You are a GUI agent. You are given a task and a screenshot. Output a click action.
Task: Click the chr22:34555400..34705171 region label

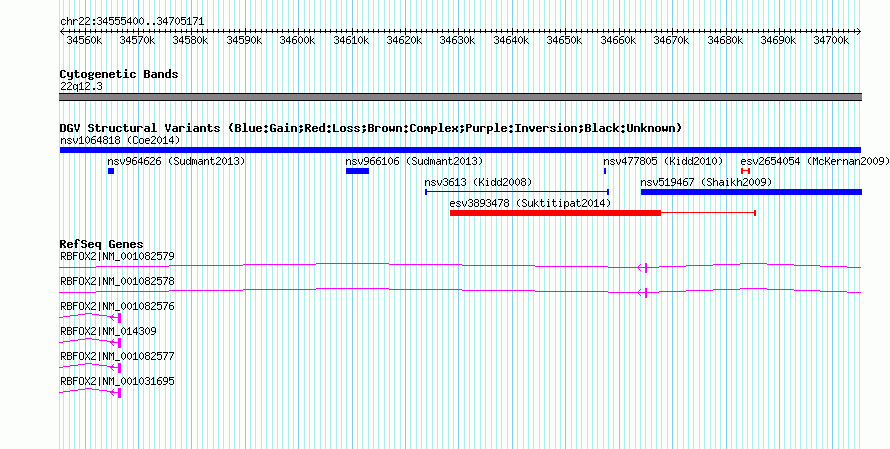pos(132,22)
